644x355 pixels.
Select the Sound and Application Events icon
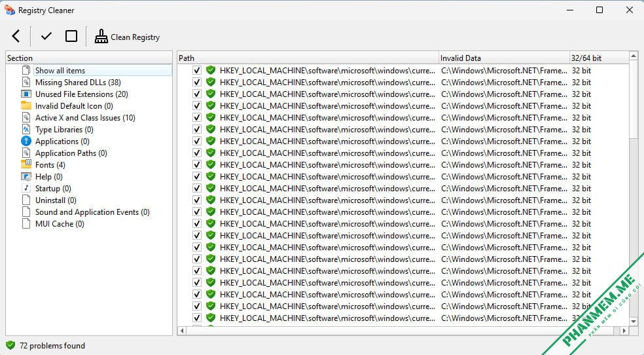point(26,212)
